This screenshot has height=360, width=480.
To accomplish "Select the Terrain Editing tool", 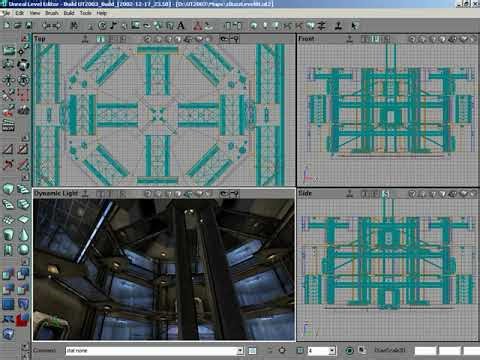I will pyautogui.click(x=23, y=110).
